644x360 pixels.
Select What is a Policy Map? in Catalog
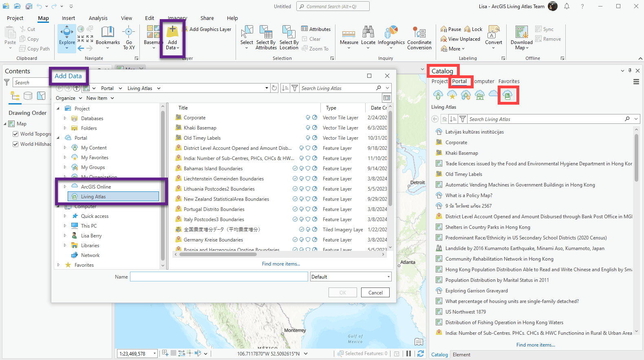tap(469, 195)
